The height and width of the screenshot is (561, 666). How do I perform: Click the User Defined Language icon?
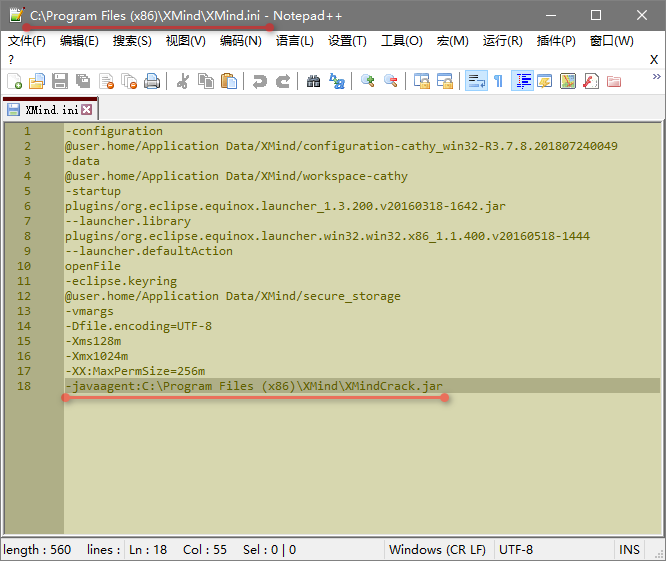point(545,81)
